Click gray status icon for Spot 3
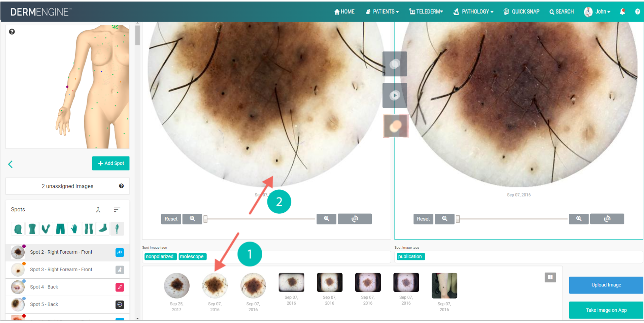The width and height of the screenshot is (644, 323). pos(120,270)
